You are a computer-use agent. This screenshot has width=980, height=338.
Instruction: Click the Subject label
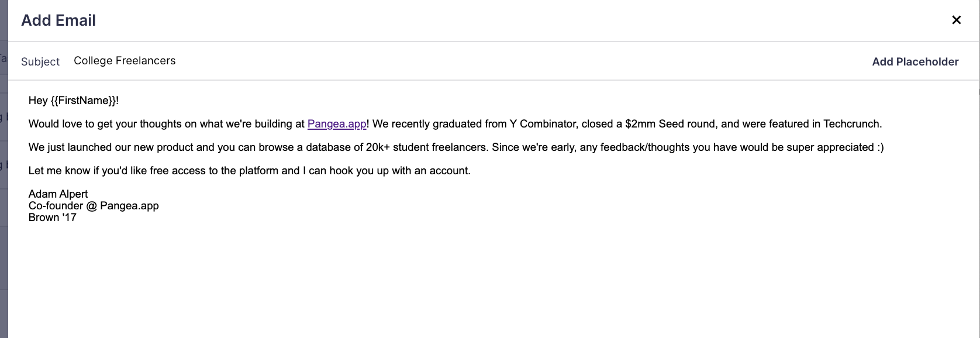coord(40,61)
